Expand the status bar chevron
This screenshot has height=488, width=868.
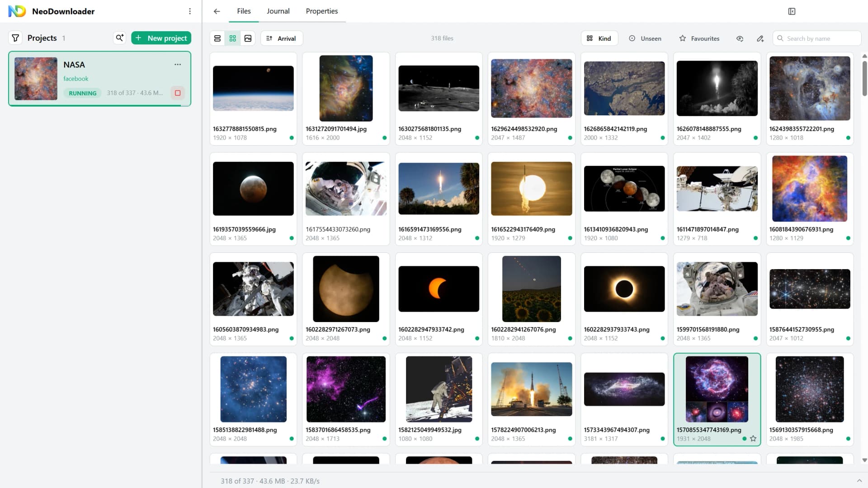pyautogui.click(x=859, y=481)
